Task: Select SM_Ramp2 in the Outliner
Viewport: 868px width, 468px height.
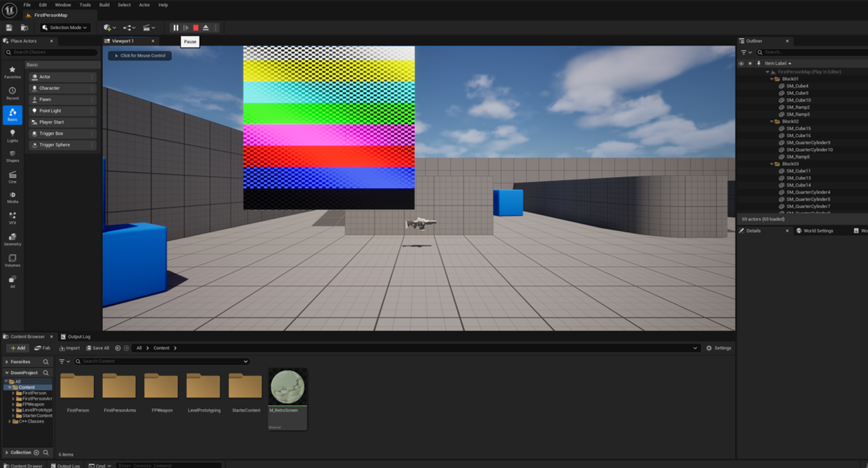Action: point(797,107)
